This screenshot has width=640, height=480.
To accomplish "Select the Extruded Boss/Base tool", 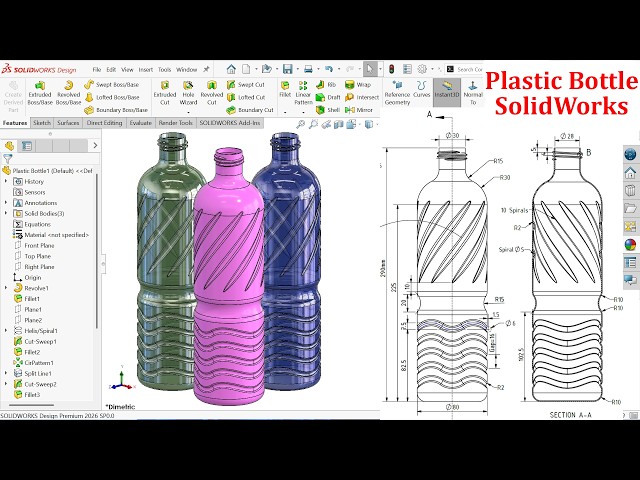I will [40, 93].
